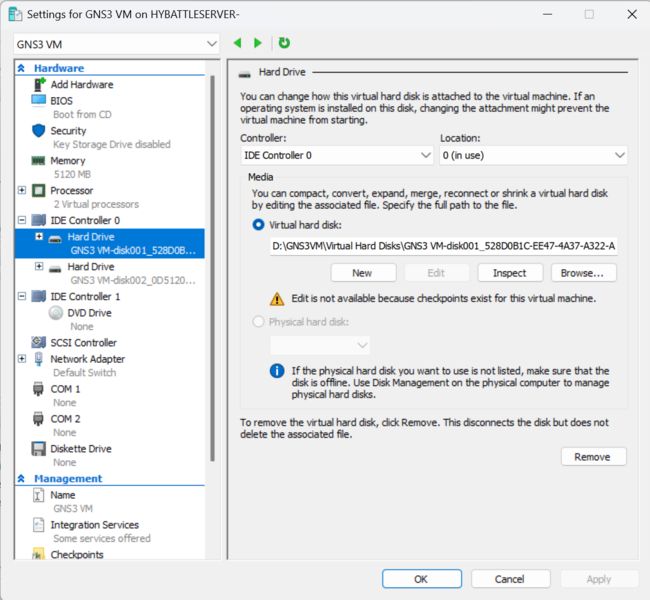The height and width of the screenshot is (600, 650).
Task: Go to previous VM with green back arrow
Action: tap(238, 43)
